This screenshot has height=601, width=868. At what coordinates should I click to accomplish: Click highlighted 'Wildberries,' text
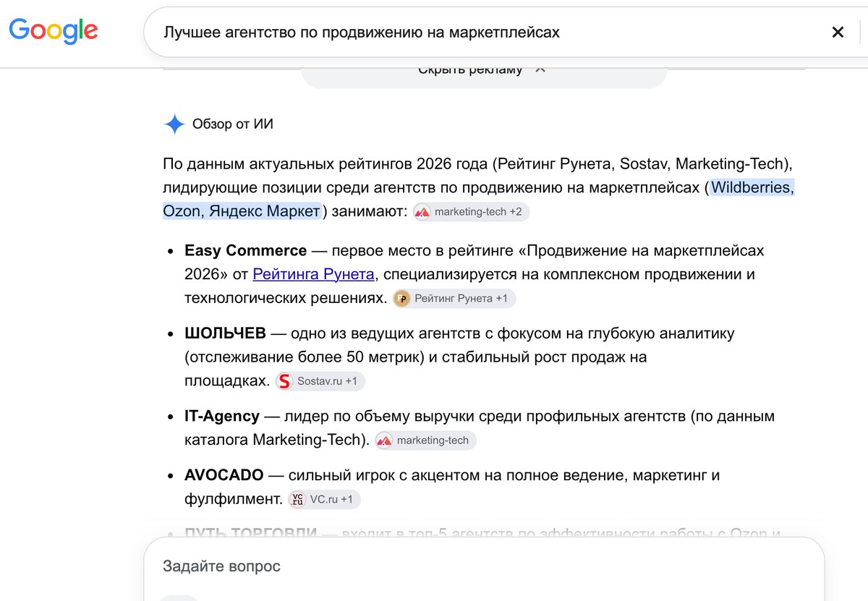click(x=752, y=187)
